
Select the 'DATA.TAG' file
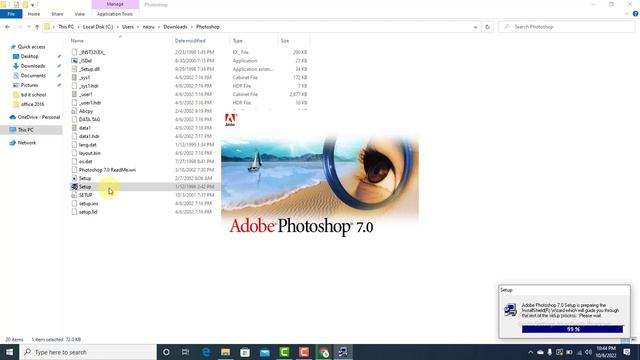[89, 120]
